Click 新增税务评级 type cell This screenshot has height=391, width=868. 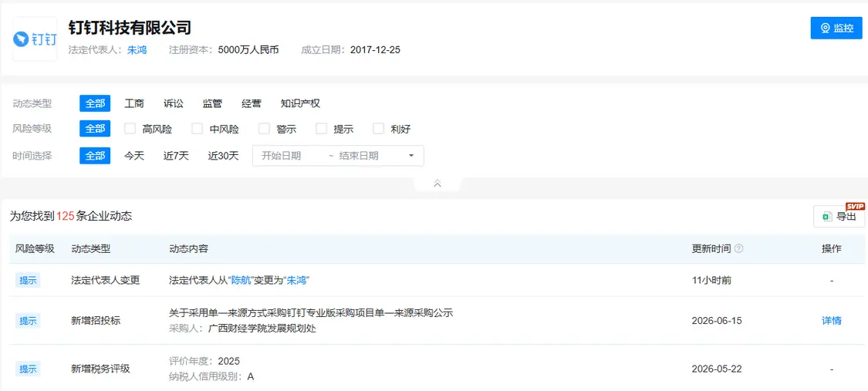[x=101, y=369]
